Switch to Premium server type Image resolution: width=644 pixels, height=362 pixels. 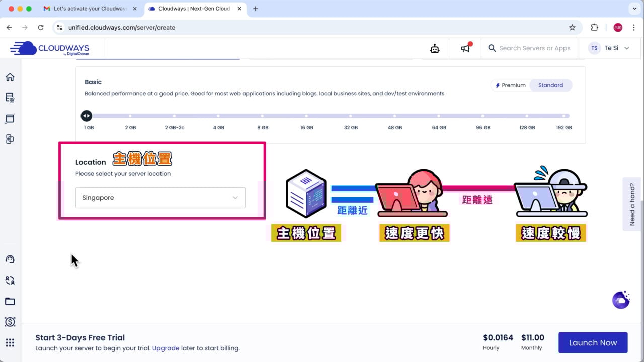(x=511, y=85)
